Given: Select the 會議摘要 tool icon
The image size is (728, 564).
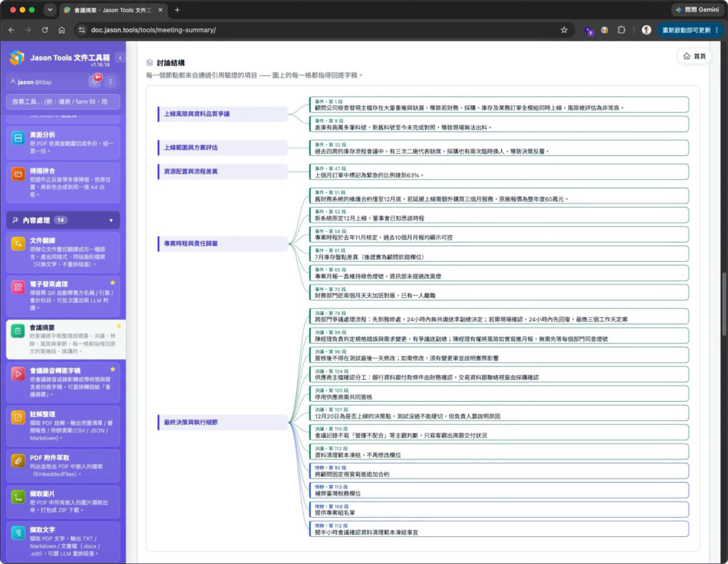Looking at the screenshot, I should [x=18, y=331].
